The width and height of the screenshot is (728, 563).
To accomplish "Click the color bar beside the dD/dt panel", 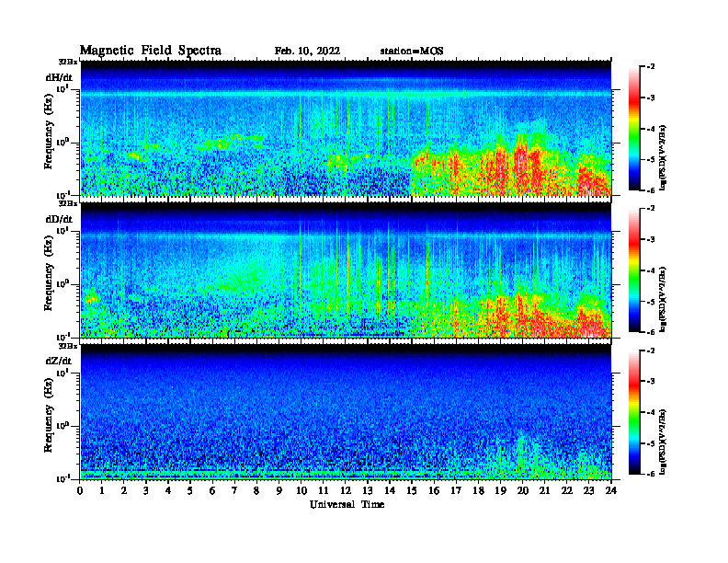I will [634, 270].
